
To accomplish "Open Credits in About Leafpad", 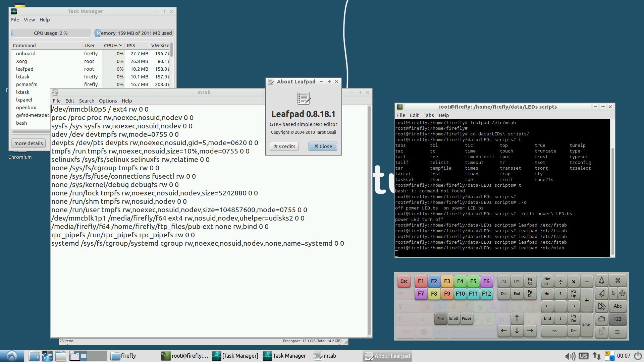I will (284, 146).
